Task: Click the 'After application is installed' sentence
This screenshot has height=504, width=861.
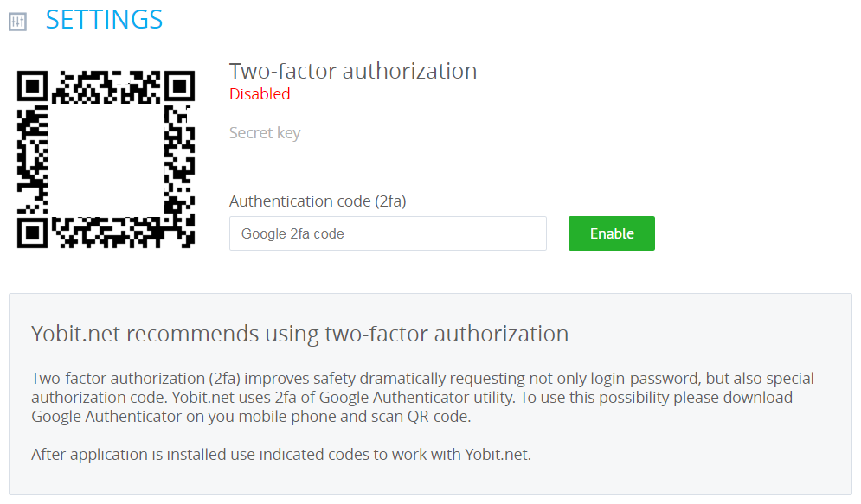Action: [280, 454]
